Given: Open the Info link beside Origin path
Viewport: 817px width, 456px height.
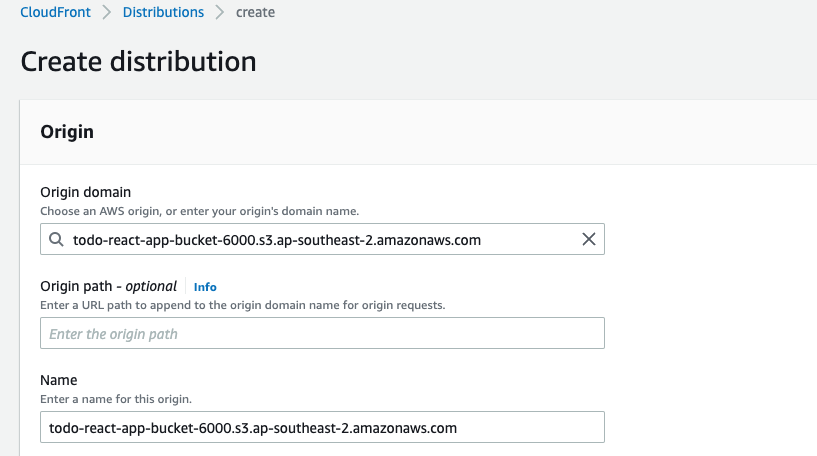Looking at the screenshot, I should (x=205, y=287).
